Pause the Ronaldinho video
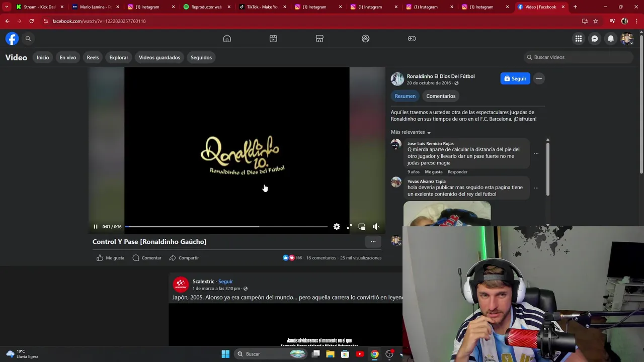Viewport: 644px width, 362px height. pyautogui.click(x=96, y=227)
